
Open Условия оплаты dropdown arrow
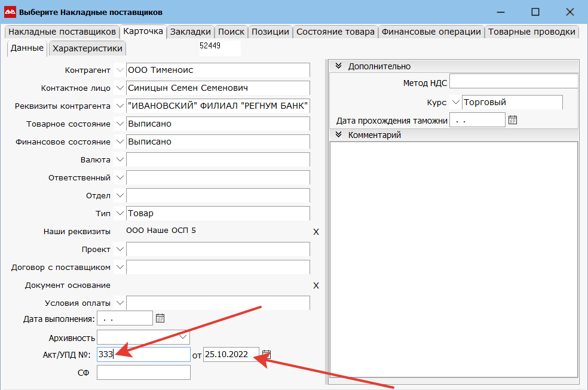(x=120, y=303)
